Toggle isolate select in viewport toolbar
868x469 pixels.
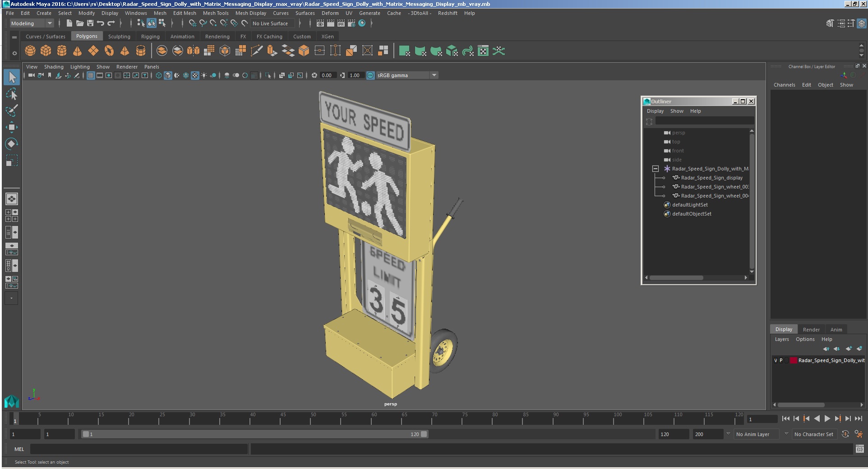[x=268, y=75]
